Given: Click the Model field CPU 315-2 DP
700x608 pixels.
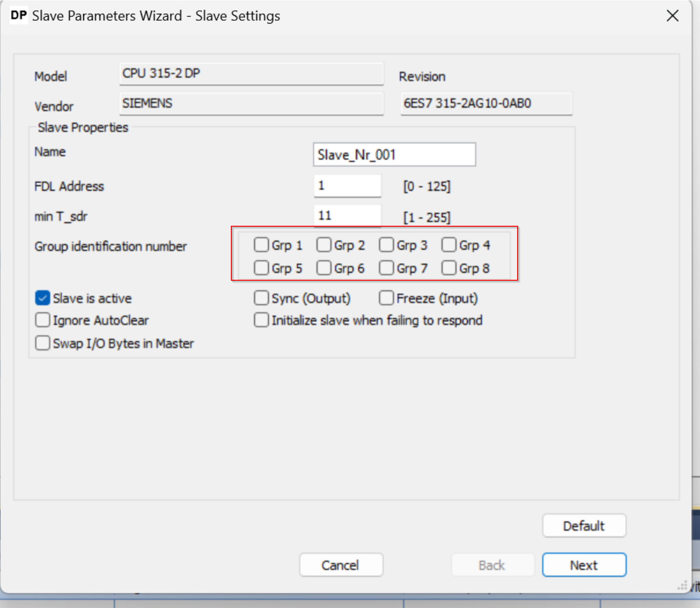Looking at the screenshot, I should [x=251, y=74].
